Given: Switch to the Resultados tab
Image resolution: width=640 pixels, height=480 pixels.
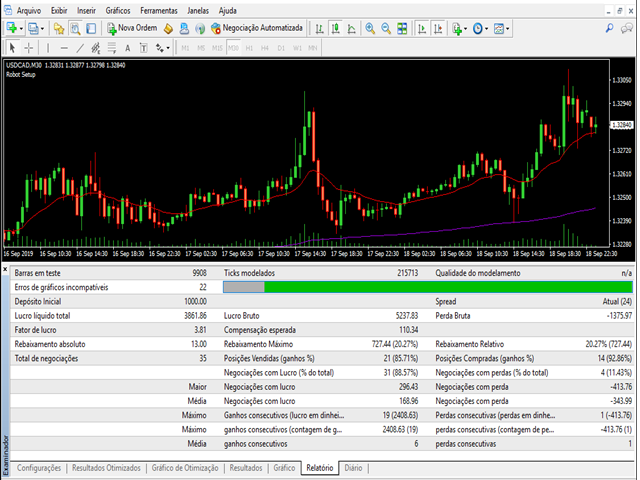Looking at the screenshot, I should pyautogui.click(x=246, y=468).
